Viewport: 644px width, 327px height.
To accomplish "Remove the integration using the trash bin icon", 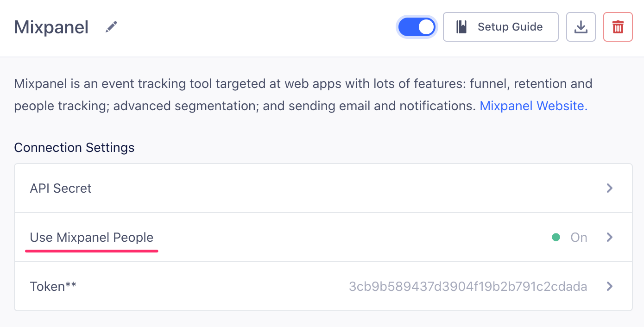I will [x=618, y=27].
